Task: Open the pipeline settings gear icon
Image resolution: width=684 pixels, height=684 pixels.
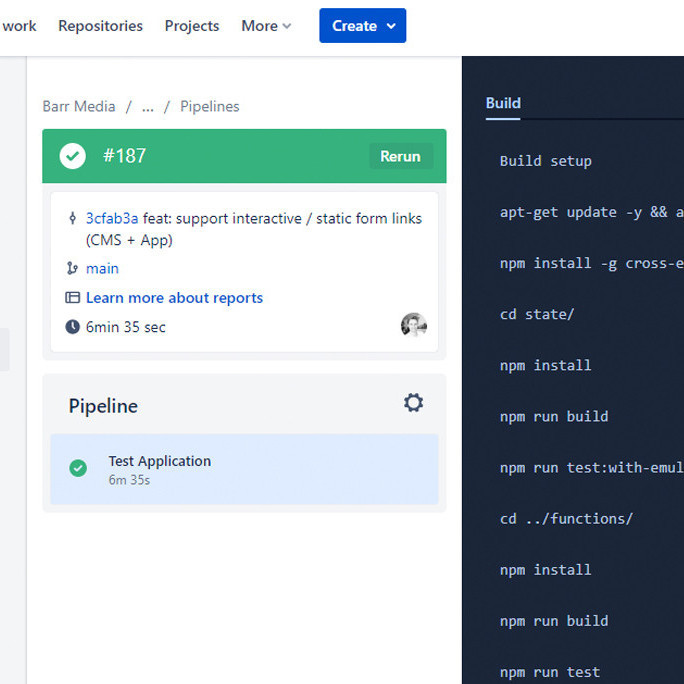Action: 413,402
